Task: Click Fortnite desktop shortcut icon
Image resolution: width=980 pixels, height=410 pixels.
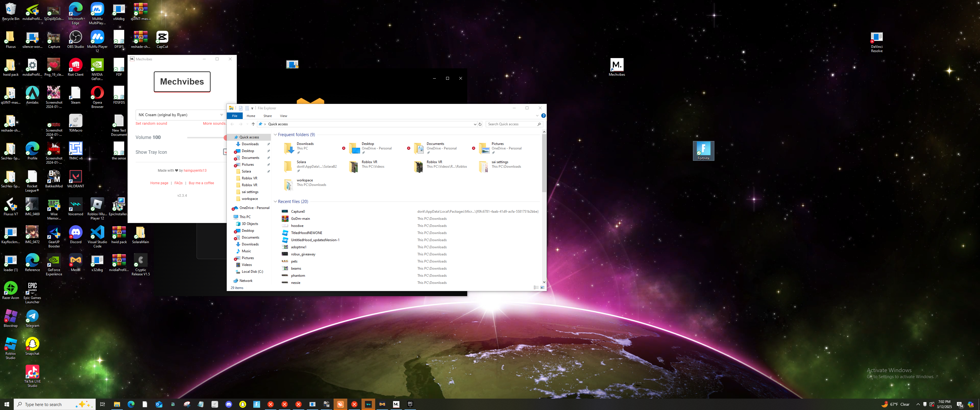Action: tap(703, 149)
